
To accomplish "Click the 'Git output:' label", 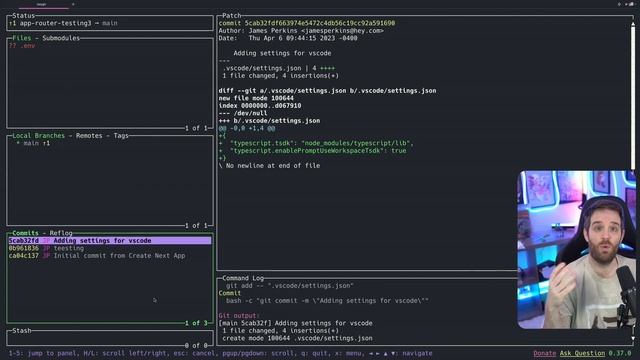I will (x=239, y=316).
